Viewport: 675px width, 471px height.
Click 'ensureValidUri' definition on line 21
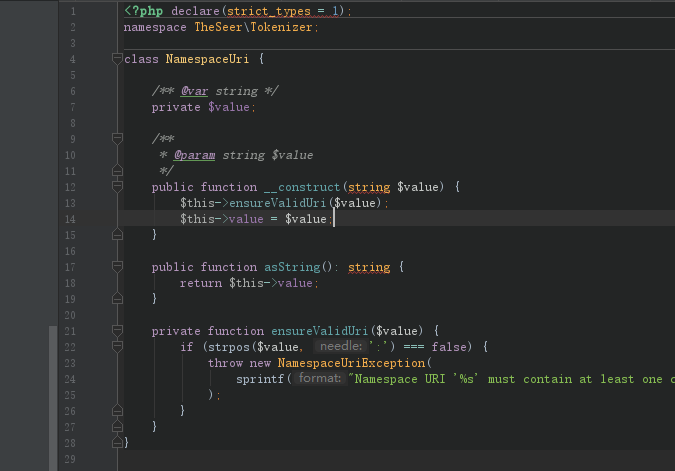click(x=319, y=331)
